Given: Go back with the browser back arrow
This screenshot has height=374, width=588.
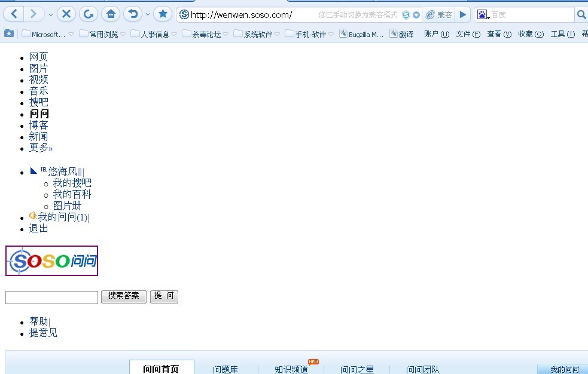Looking at the screenshot, I should point(14,14).
